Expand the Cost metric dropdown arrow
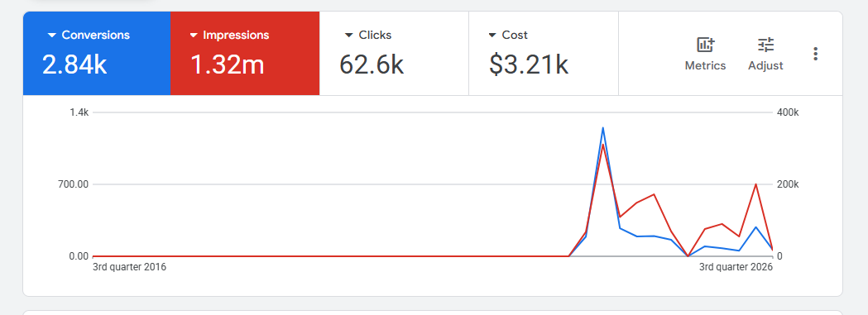 click(x=492, y=36)
